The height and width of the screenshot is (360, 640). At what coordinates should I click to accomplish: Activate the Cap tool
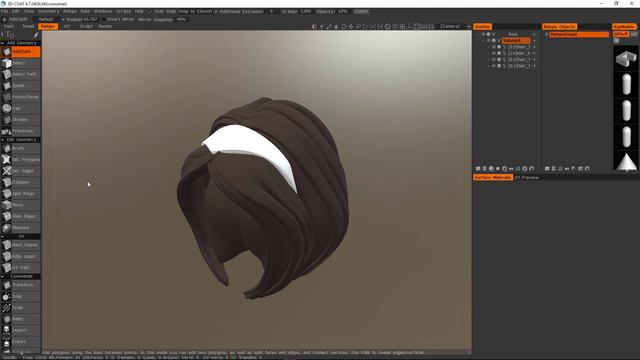20,109
